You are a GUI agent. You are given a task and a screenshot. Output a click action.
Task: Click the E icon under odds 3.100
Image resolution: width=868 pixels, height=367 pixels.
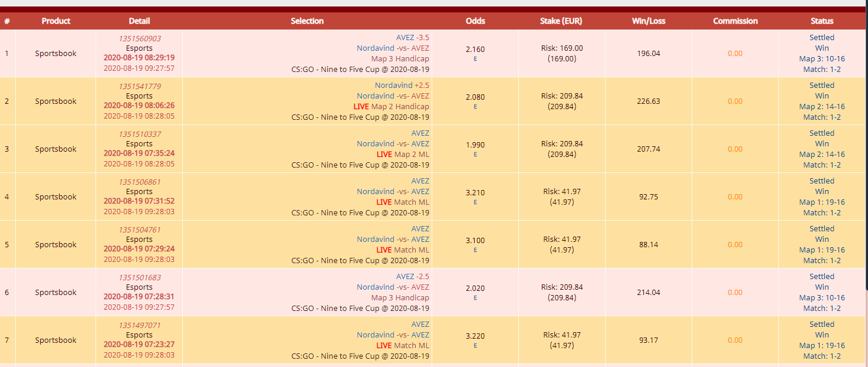475,250
